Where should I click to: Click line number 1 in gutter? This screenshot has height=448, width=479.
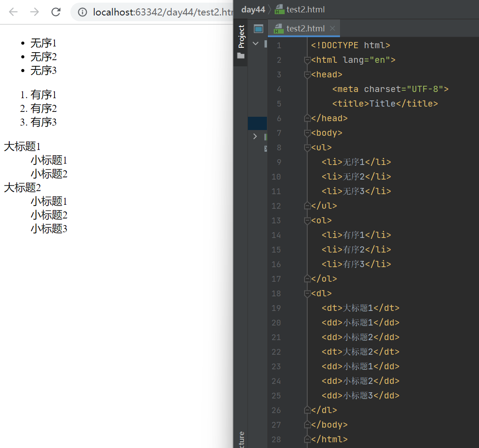(x=278, y=46)
